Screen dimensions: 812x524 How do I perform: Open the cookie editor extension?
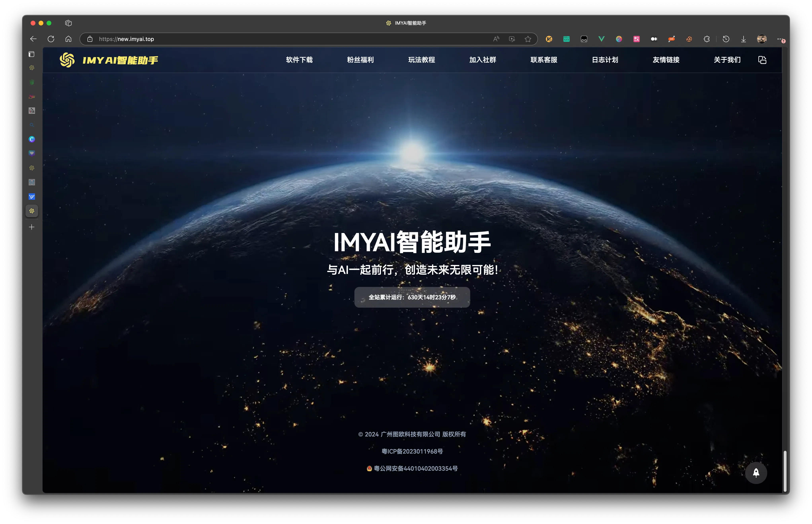[x=689, y=39]
